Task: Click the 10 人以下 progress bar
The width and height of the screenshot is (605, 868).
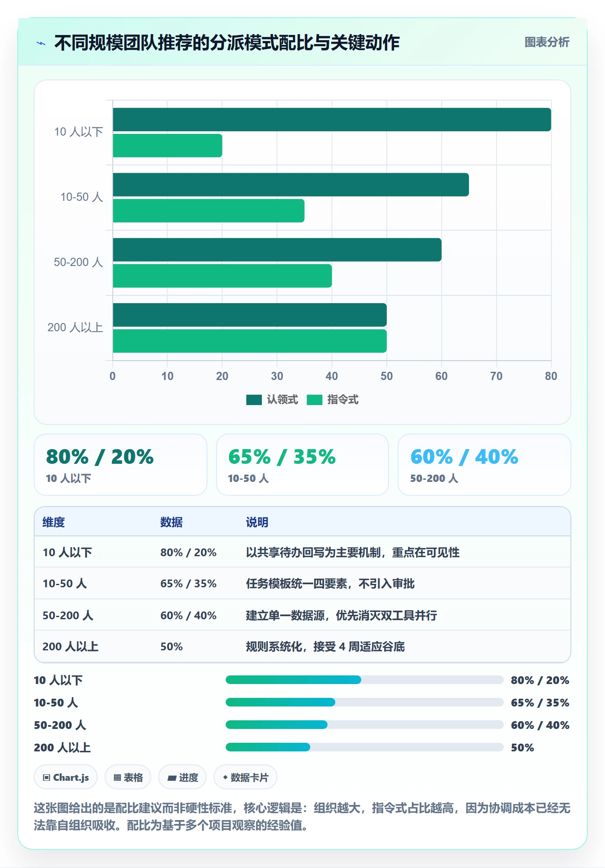Action: click(x=364, y=680)
